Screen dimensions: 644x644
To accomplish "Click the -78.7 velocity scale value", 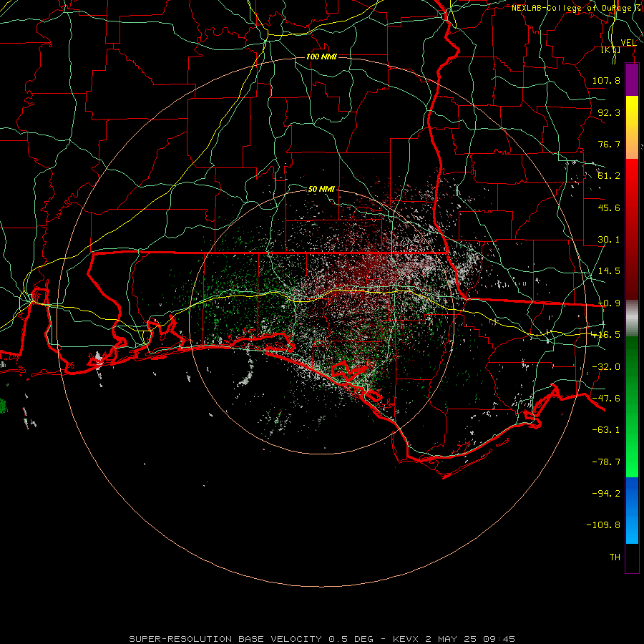I will click(606, 462).
